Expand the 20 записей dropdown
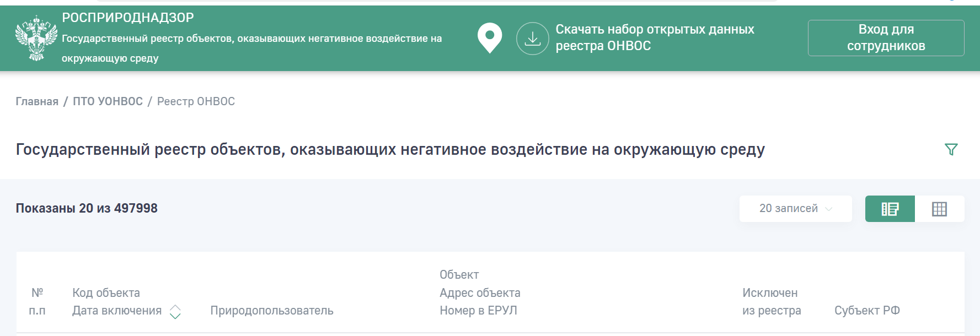Viewport: 980px width, 336px height. pos(795,209)
